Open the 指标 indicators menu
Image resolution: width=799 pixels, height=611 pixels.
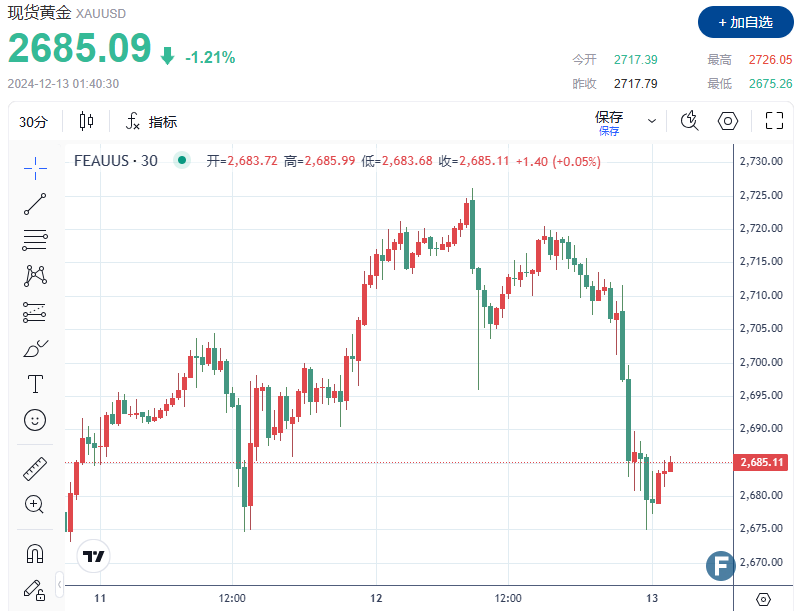152,122
